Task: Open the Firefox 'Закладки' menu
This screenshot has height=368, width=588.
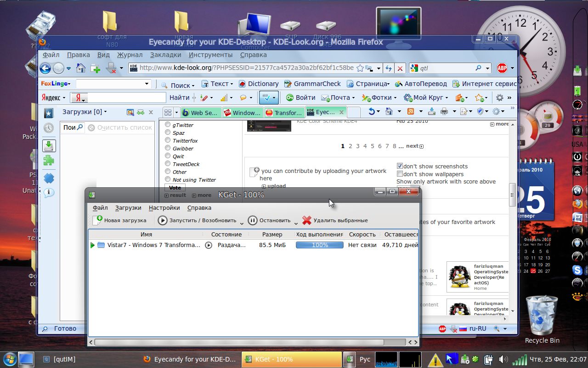Action: [165, 55]
